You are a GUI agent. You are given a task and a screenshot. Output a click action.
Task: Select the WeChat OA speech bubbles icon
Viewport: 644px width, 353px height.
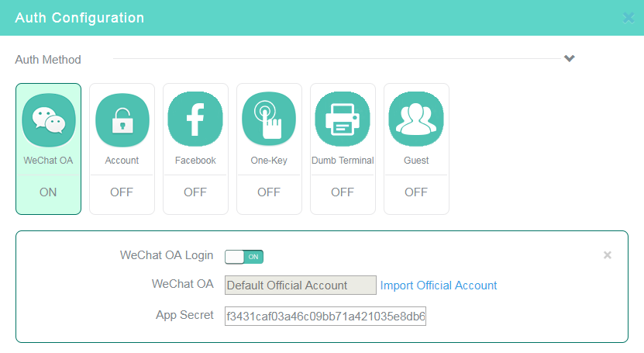click(x=49, y=120)
